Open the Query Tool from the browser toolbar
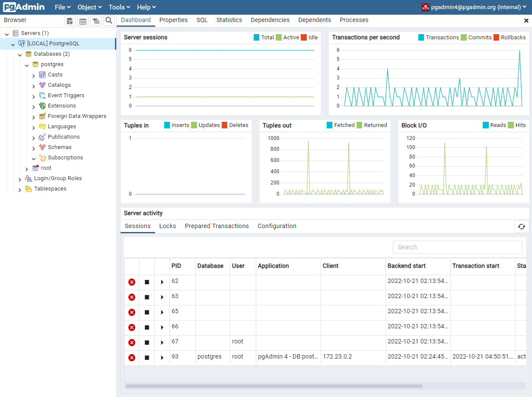Screen dimensions: 532x397 tap(70, 21)
